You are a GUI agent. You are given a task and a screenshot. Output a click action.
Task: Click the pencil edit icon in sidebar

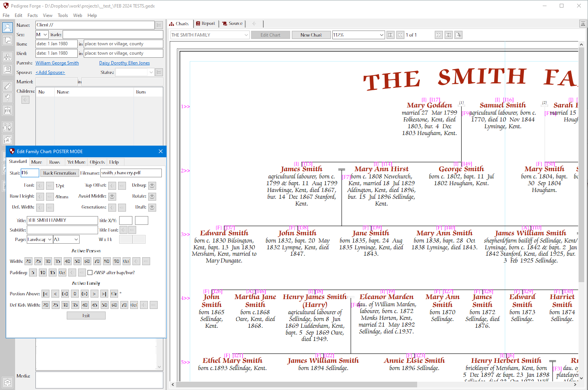coord(8,86)
